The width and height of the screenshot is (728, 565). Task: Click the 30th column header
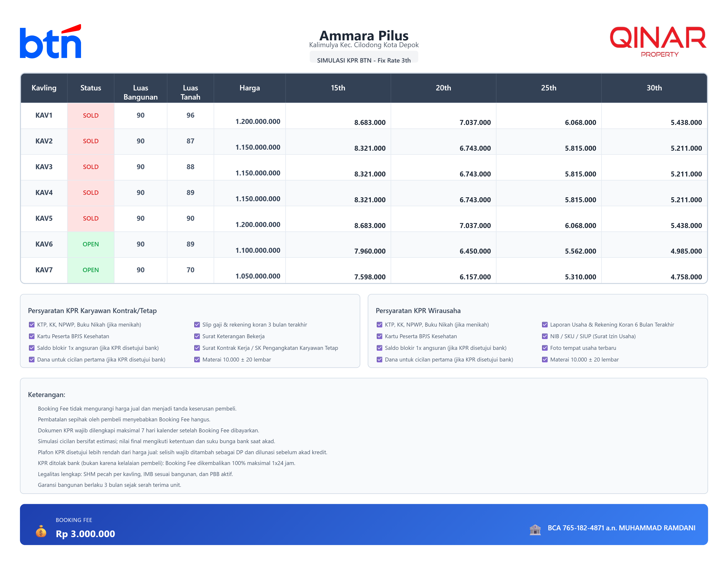pyautogui.click(x=654, y=88)
